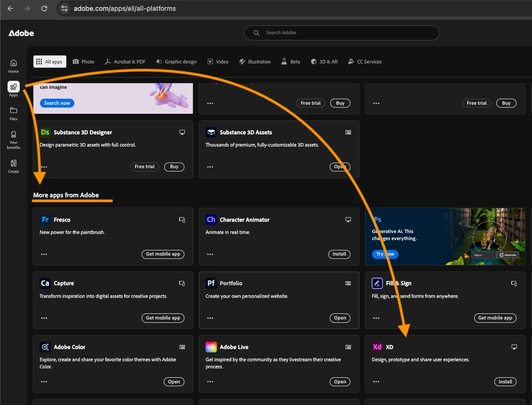
Task: Switch to the Illustration tab
Action: pyautogui.click(x=255, y=62)
